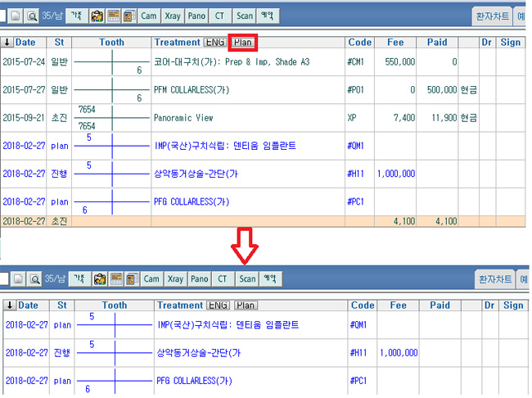Click the magnifier search icon in upper toolbar

(x=34, y=16)
